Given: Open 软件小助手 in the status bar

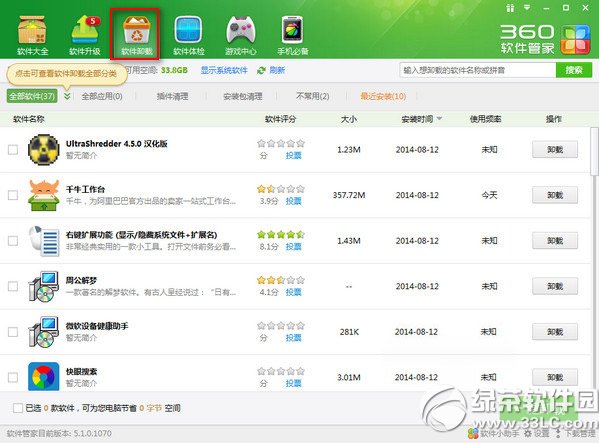Looking at the screenshot, I should click(x=494, y=433).
